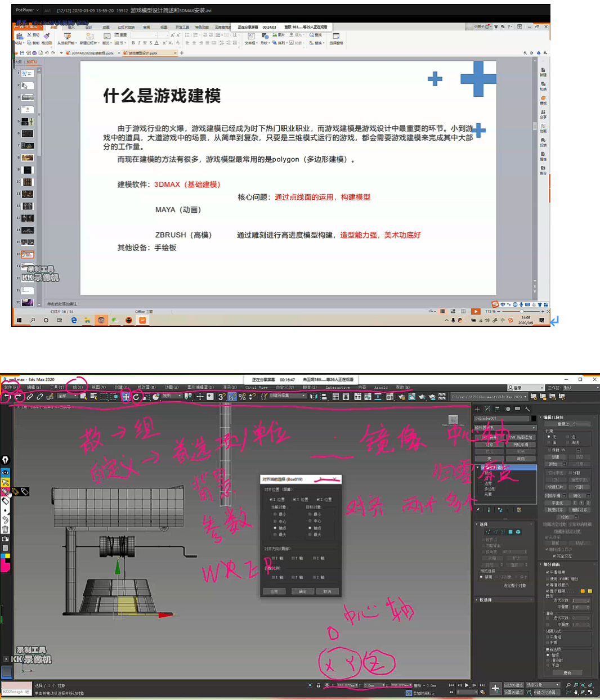
Task: Click 应用 in the Align dialog
Action: pyautogui.click(x=275, y=591)
